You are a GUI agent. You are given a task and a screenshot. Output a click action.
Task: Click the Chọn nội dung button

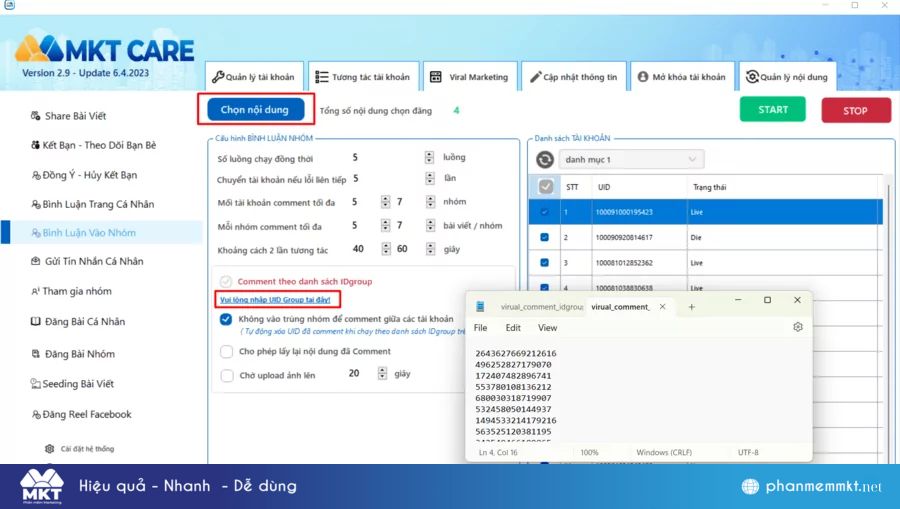[255, 110]
